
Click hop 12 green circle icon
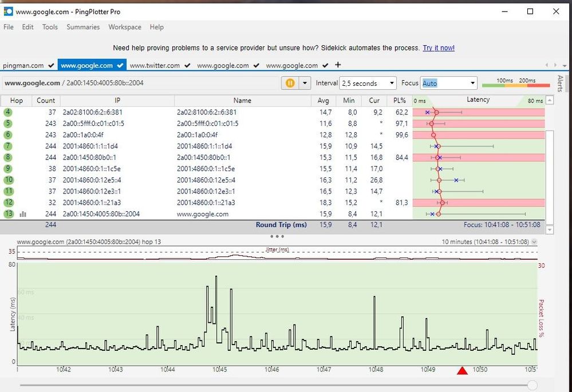click(9, 203)
